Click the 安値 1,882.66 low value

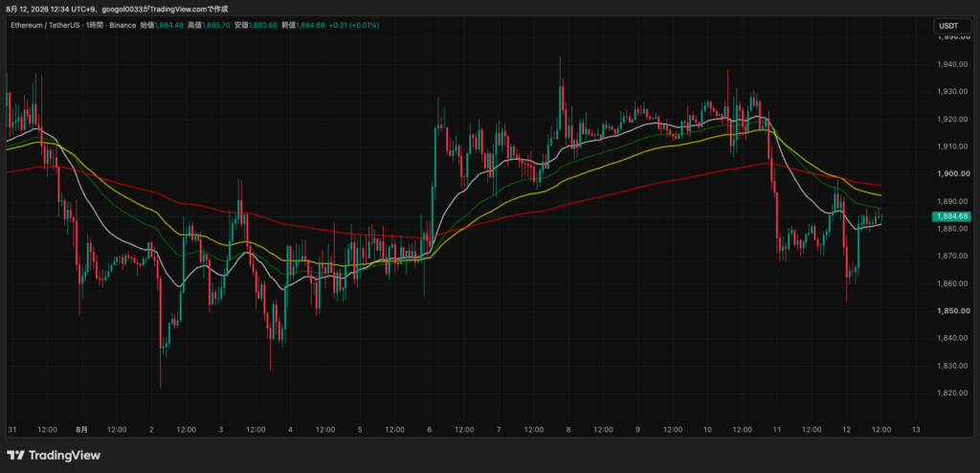pyautogui.click(x=256, y=25)
